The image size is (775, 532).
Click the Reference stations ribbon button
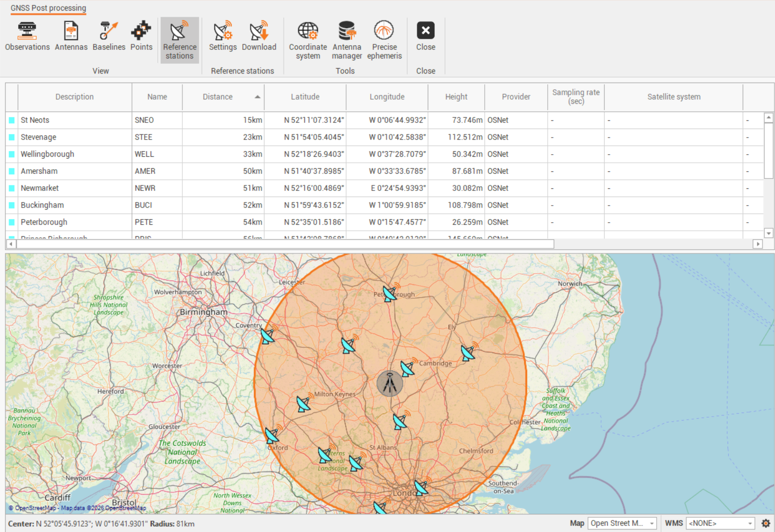click(179, 40)
